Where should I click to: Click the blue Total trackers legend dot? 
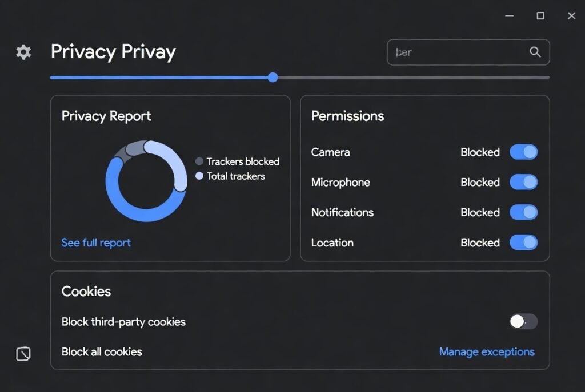pyautogui.click(x=199, y=176)
